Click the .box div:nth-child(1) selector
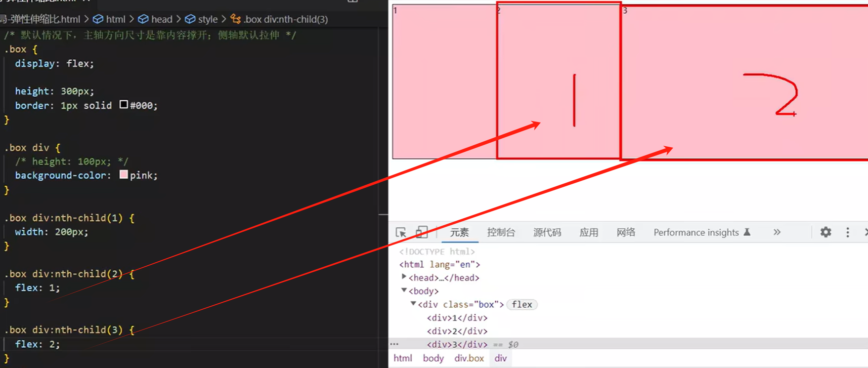Screen dimensions: 868x368 click(63, 218)
